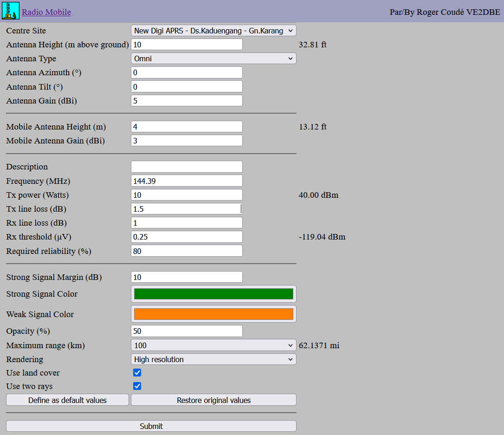
Task: Expand the Antenna Type dropdown
Action: (x=213, y=58)
